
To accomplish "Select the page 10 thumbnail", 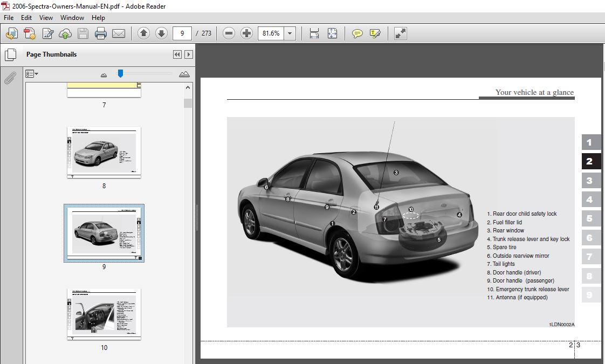I will pyautogui.click(x=104, y=314).
